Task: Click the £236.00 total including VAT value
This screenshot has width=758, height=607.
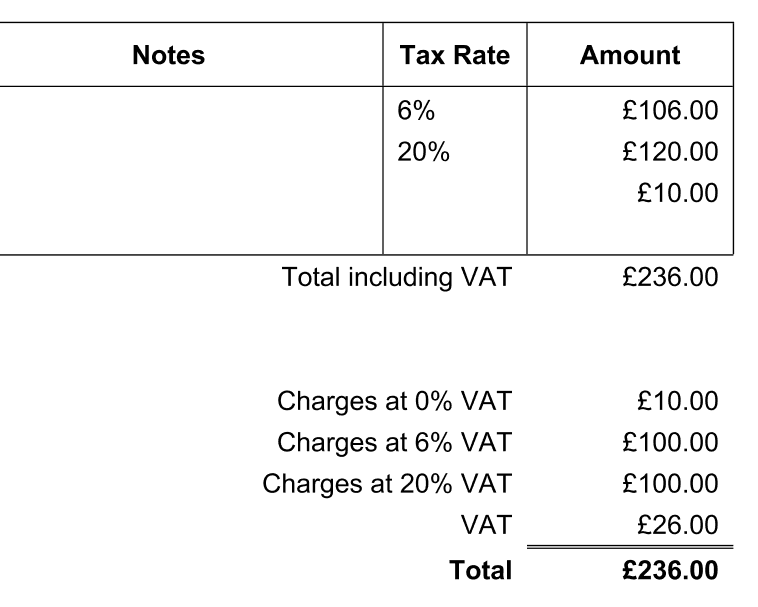Action: coord(670,277)
